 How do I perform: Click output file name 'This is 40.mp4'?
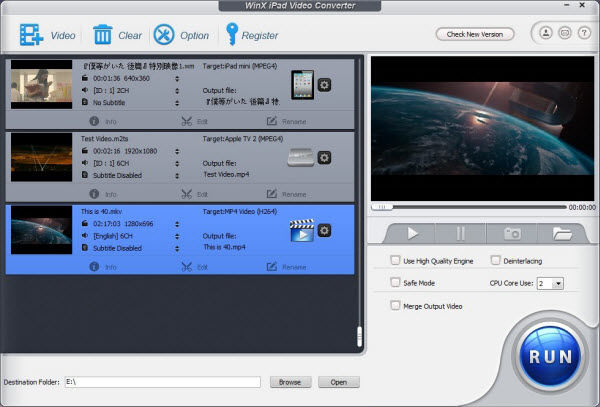pos(224,247)
